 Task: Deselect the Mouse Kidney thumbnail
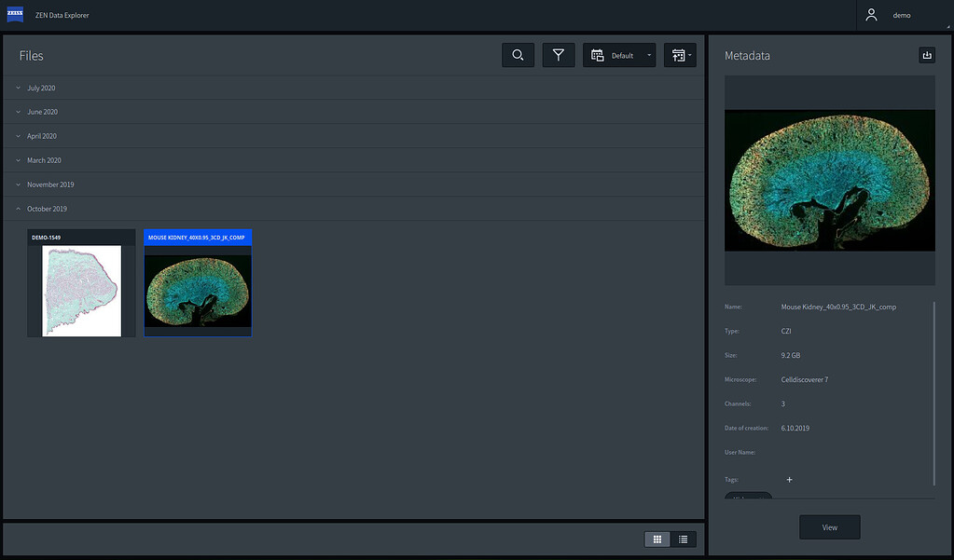click(197, 282)
